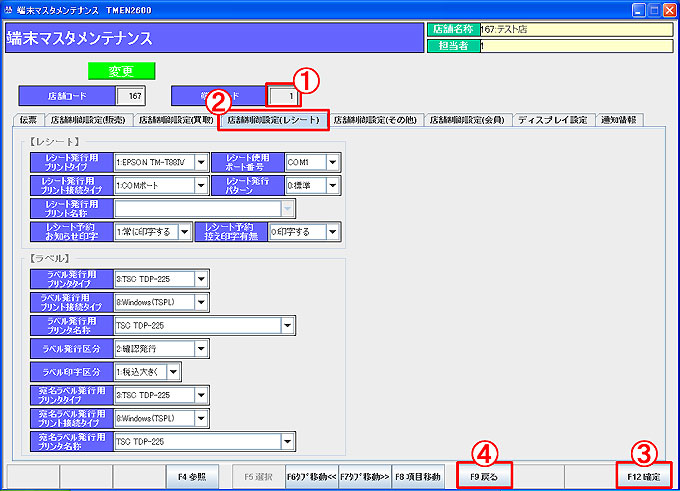Image resolution: width=680 pixels, height=491 pixels.
Task: Expand the 宛名ラベル発行用プリンタタイプ dropdown
Action: click(201, 395)
